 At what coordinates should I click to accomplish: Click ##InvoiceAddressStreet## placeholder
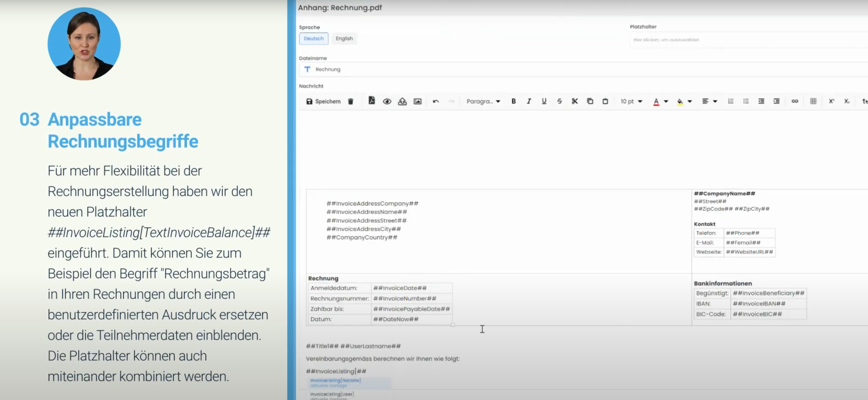point(366,220)
